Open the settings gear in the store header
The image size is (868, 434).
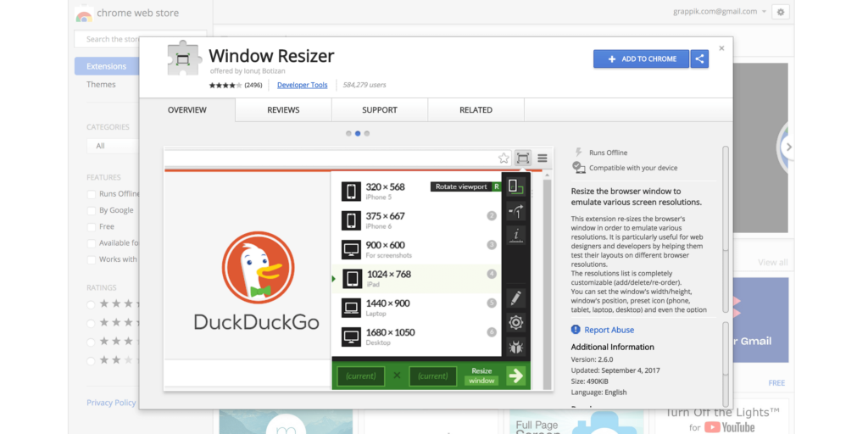pyautogui.click(x=781, y=12)
